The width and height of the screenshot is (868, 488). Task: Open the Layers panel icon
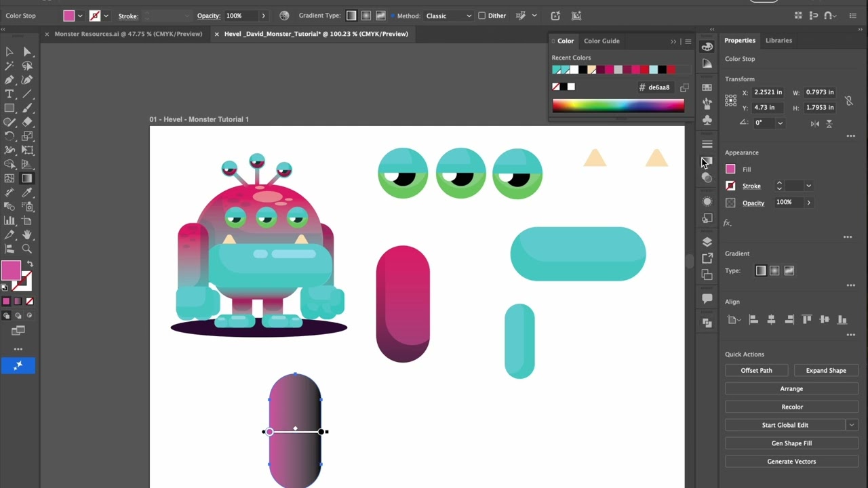707,242
